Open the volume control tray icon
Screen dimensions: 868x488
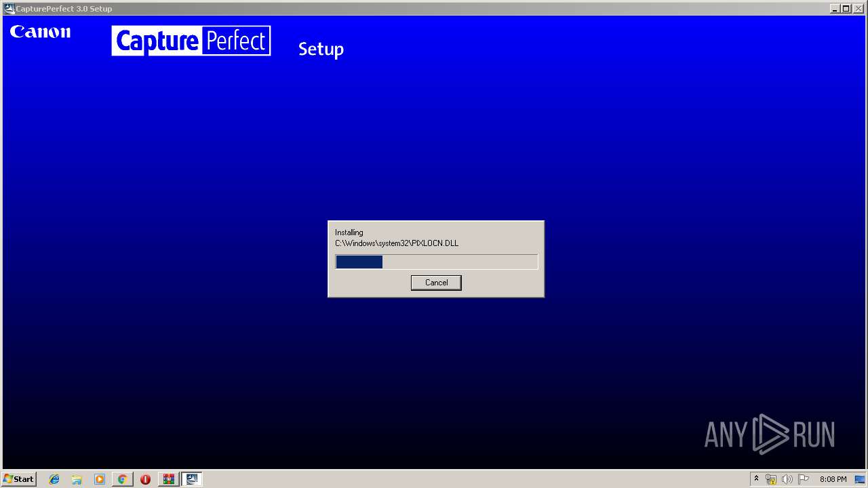787,479
